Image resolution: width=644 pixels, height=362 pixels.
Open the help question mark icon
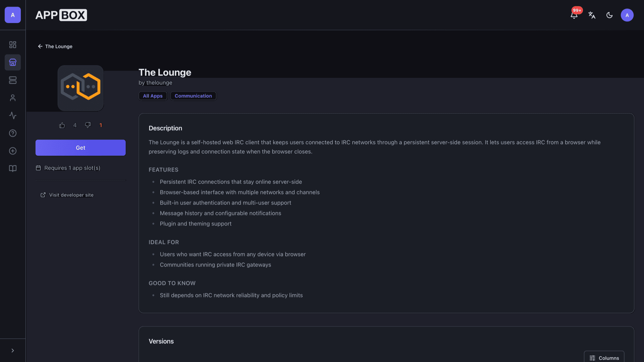13,133
